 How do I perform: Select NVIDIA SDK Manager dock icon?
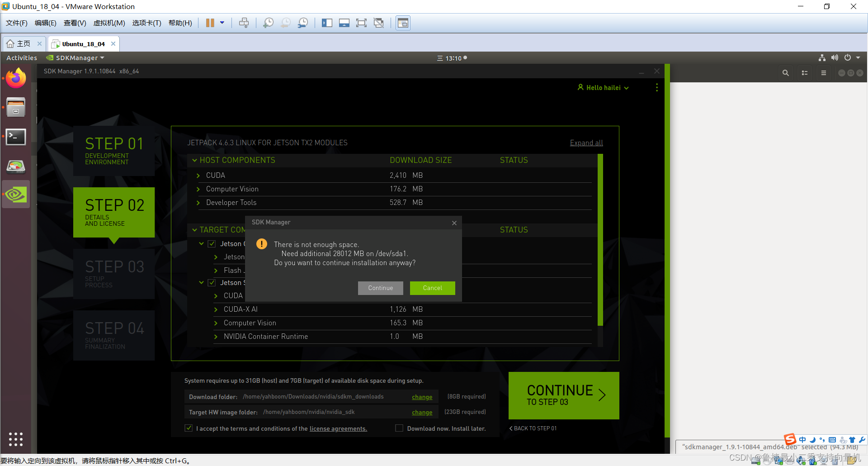[16, 195]
